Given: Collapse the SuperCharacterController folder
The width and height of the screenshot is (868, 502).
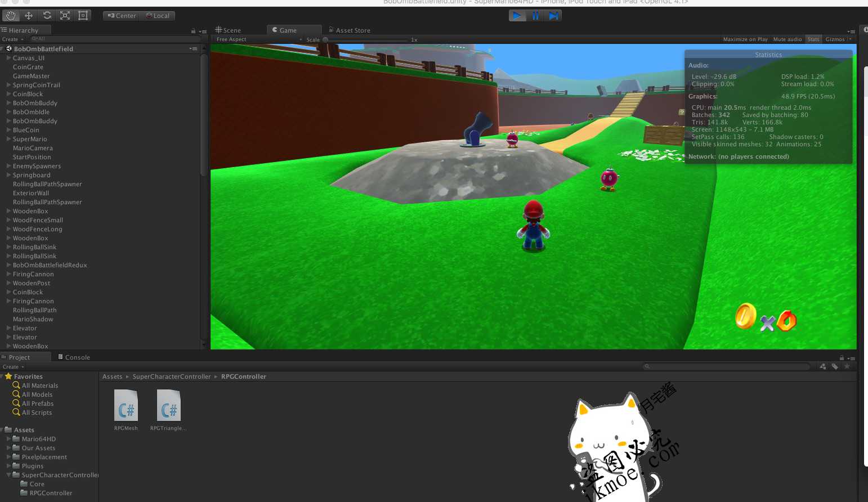Looking at the screenshot, I should pyautogui.click(x=8, y=475).
